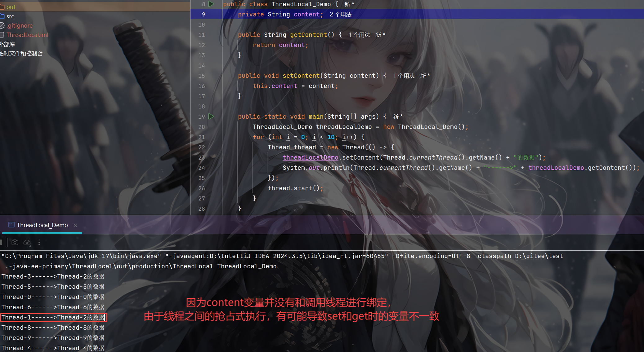This screenshot has width=644, height=352.
Task: Click the '2 个用法' usages hint on content field
Action: point(340,15)
